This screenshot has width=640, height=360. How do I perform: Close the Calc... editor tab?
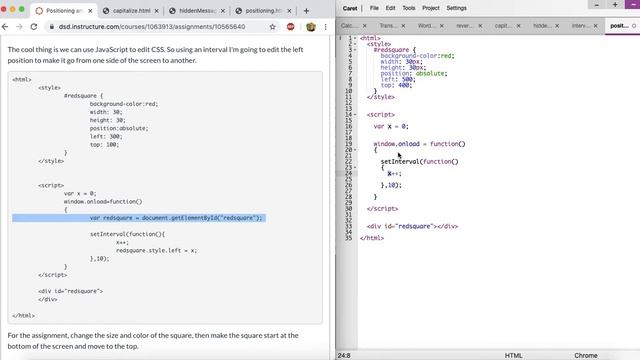coord(364,26)
